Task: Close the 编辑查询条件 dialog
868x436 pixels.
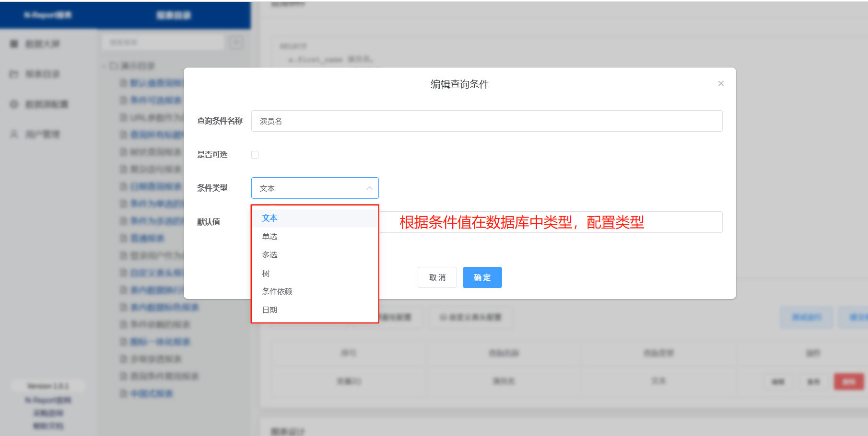Action: click(x=721, y=84)
